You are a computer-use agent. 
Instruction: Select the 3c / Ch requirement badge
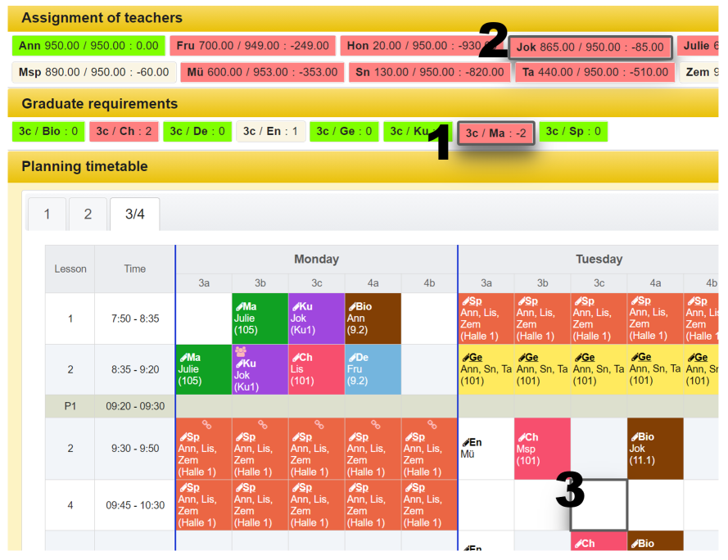124,131
